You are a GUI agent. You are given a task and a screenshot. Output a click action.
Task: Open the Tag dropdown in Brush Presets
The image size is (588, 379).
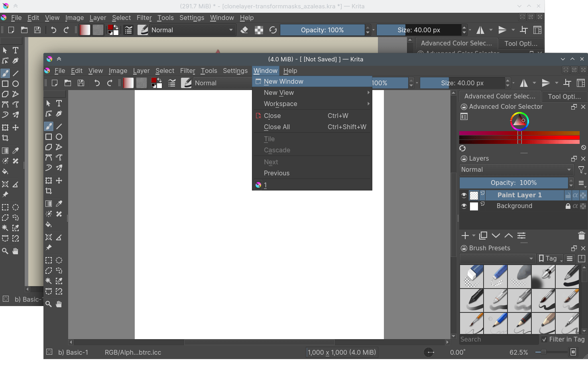tap(550, 258)
